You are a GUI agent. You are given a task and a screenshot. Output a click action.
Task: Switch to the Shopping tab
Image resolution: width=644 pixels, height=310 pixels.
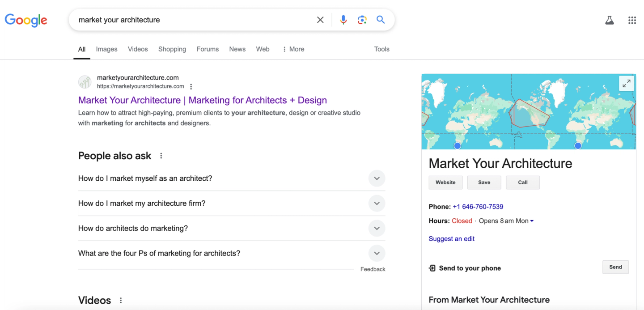point(172,49)
